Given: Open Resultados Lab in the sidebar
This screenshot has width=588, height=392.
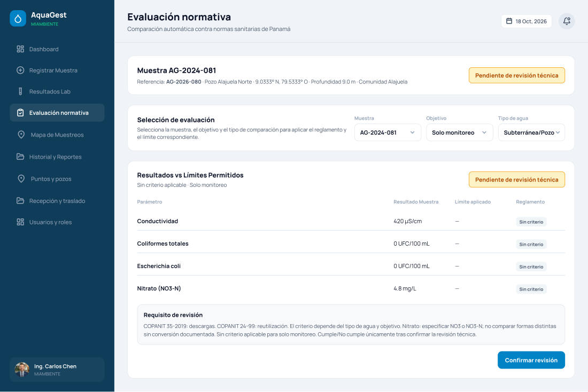Looking at the screenshot, I should click(x=57, y=91).
